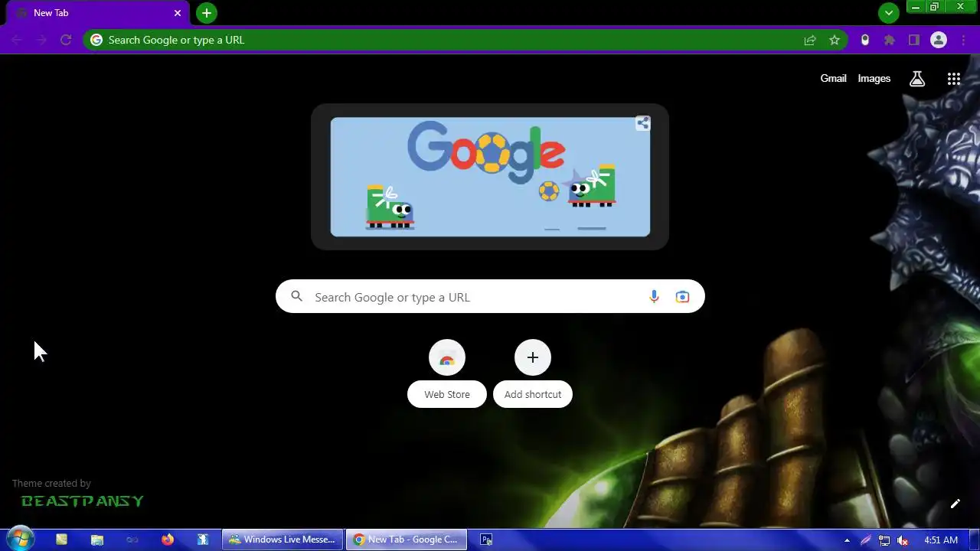The height and width of the screenshot is (551, 980).
Task: Open the Windows Start menu
Action: (x=20, y=539)
